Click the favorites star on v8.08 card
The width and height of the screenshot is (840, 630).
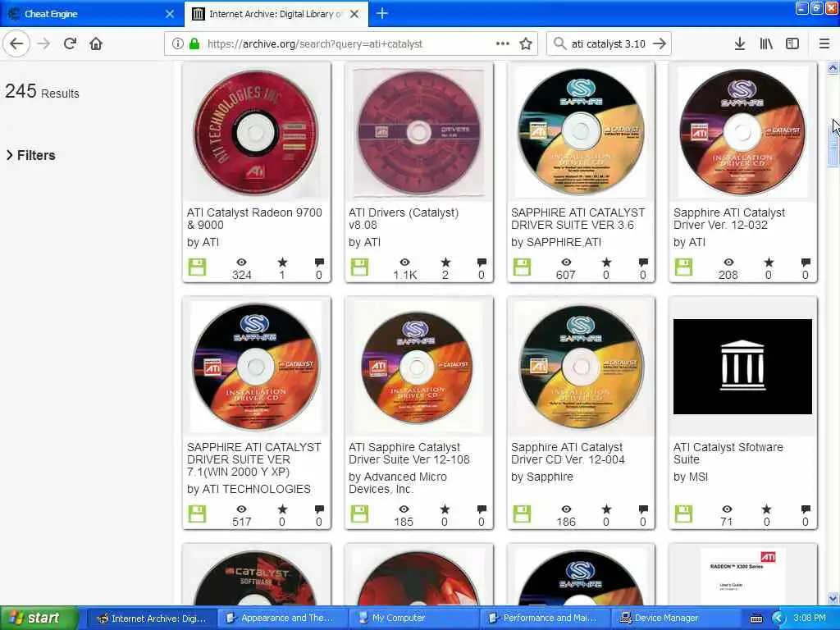click(x=445, y=262)
